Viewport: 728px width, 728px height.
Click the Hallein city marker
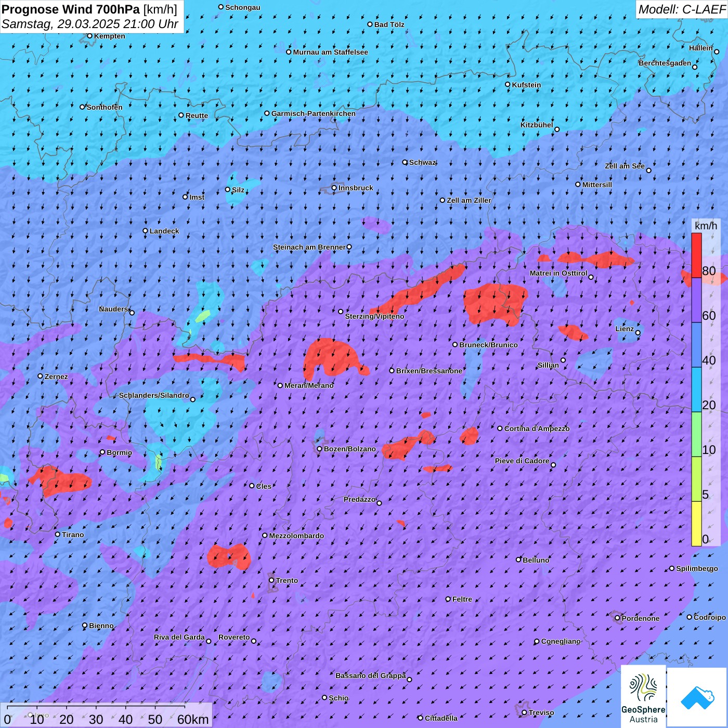pos(717,51)
